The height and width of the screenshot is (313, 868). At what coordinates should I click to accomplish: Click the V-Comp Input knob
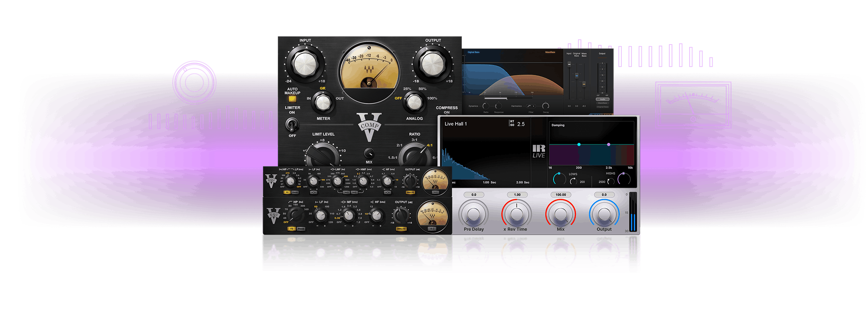(305, 64)
